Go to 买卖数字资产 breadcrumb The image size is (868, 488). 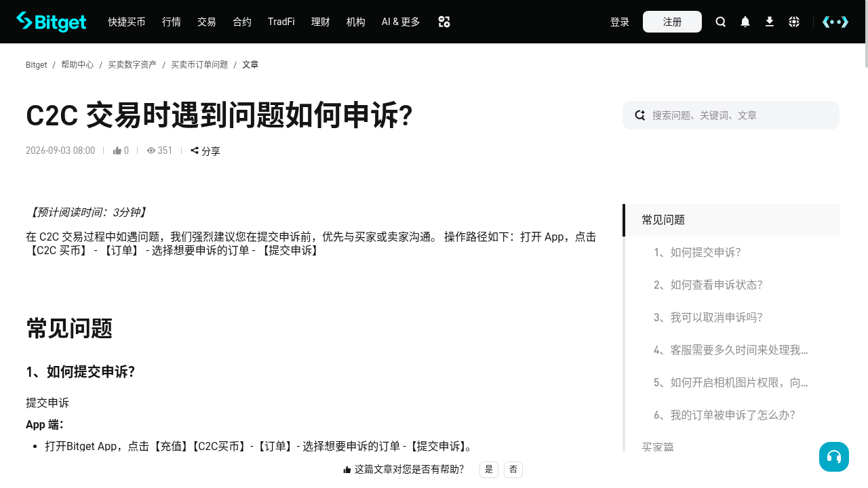point(132,65)
